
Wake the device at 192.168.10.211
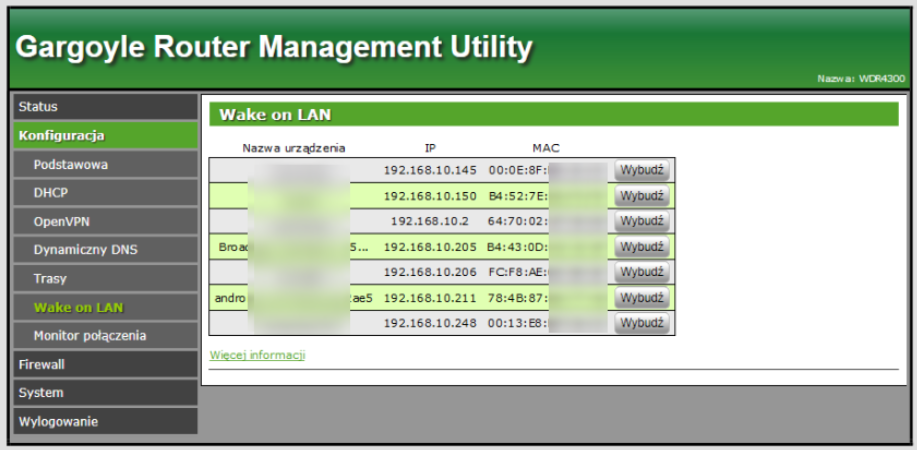coord(641,298)
